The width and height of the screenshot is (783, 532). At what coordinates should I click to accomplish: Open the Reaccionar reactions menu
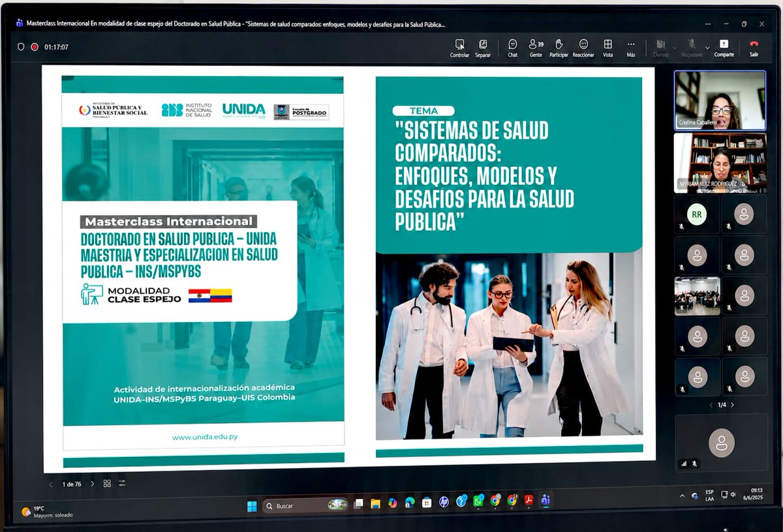[x=583, y=48]
